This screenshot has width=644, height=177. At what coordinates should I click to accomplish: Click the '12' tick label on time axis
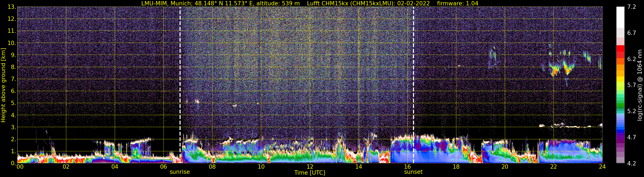click(310, 167)
